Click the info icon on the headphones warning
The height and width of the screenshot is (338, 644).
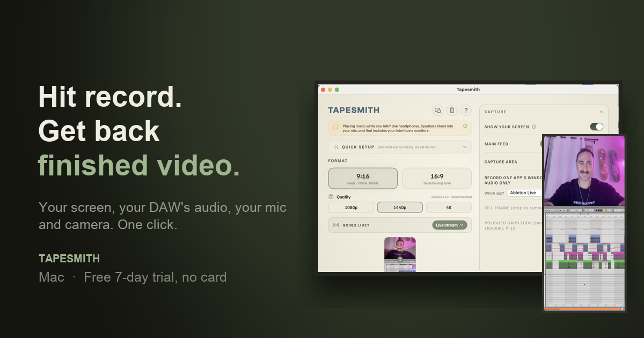(465, 126)
